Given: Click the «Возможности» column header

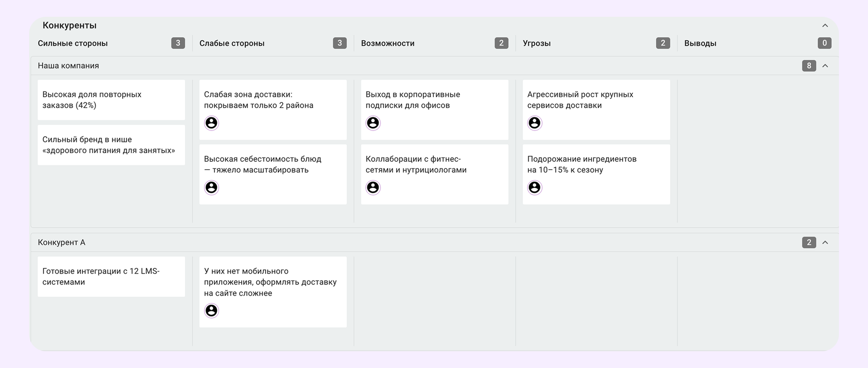Looking at the screenshot, I should [x=388, y=43].
